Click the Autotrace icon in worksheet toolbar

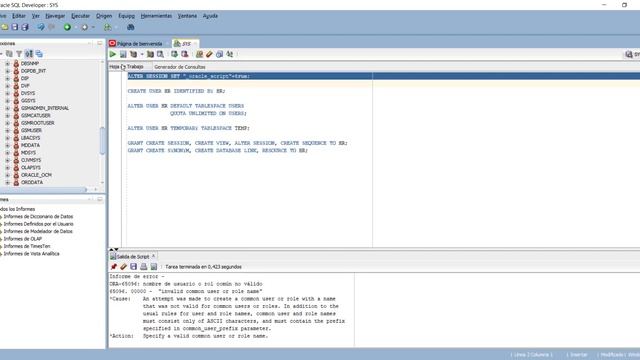click(x=150, y=54)
